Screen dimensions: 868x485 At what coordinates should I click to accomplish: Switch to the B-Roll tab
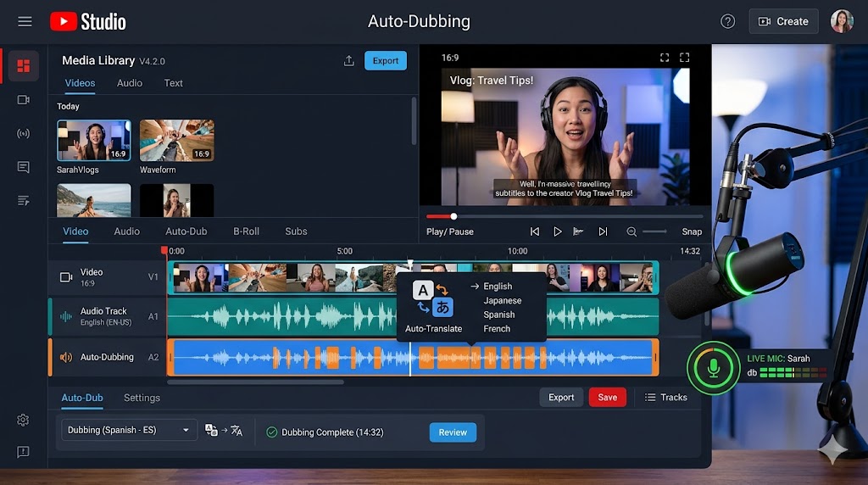(x=246, y=231)
